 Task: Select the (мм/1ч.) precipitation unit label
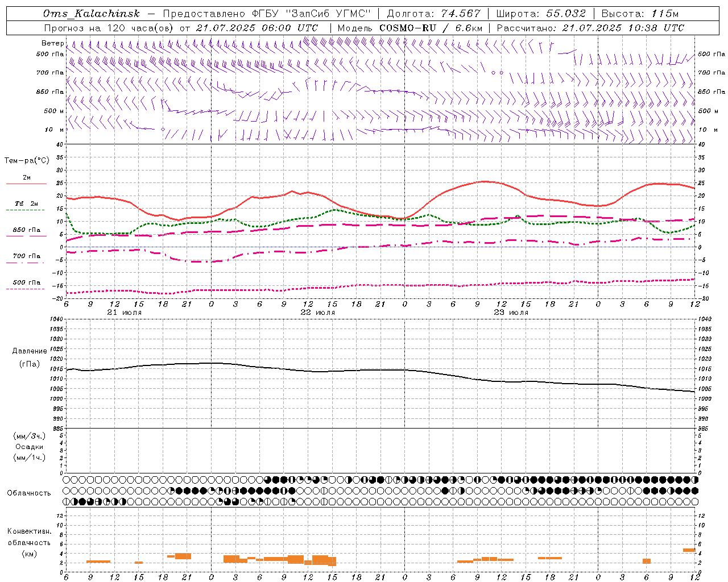(30, 458)
